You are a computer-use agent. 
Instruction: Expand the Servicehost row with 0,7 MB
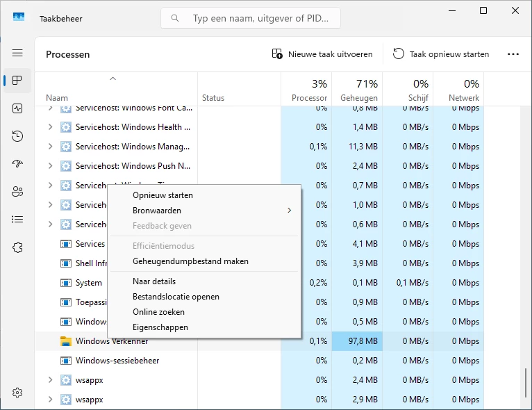tap(50, 186)
